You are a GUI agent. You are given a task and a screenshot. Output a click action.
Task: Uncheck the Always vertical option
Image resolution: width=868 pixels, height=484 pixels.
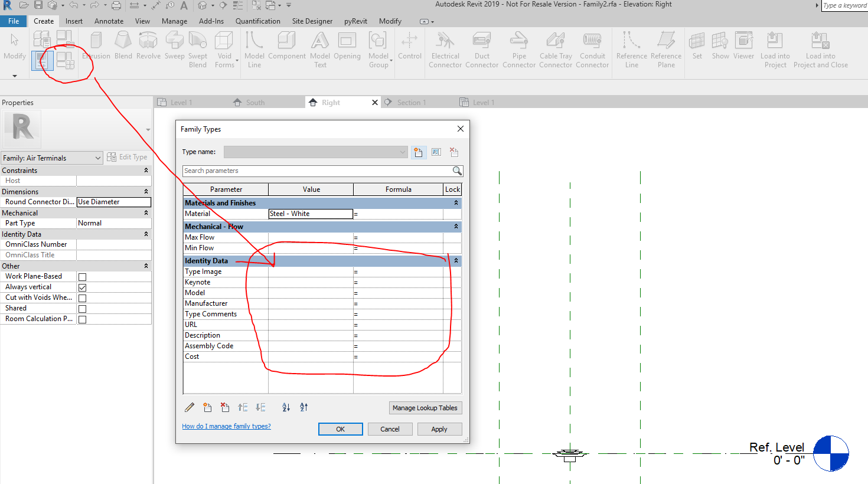82,286
